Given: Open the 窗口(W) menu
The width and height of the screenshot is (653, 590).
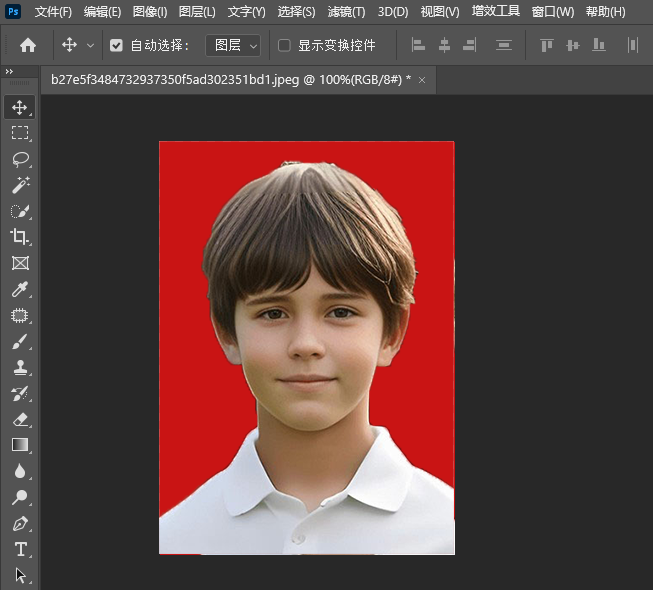Looking at the screenshot, I should point(553,12).
